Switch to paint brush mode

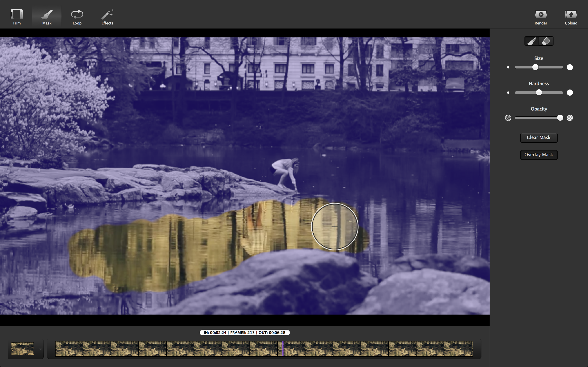(532, 41)
